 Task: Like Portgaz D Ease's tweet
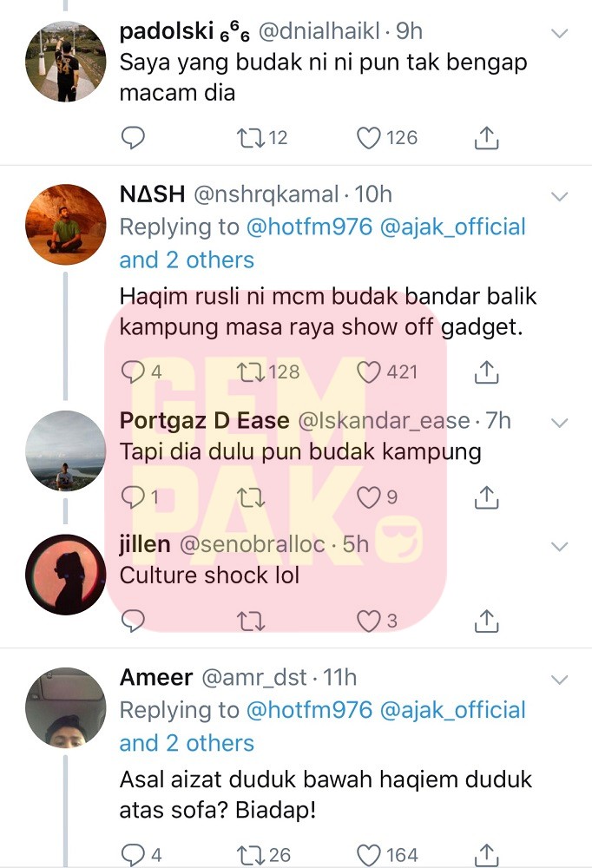pos(370,496)
